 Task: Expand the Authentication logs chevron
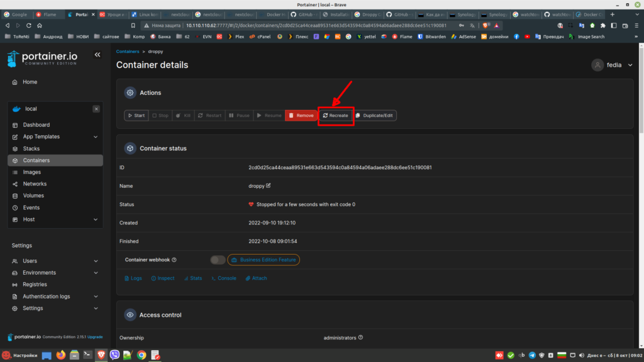coord(96,297)
